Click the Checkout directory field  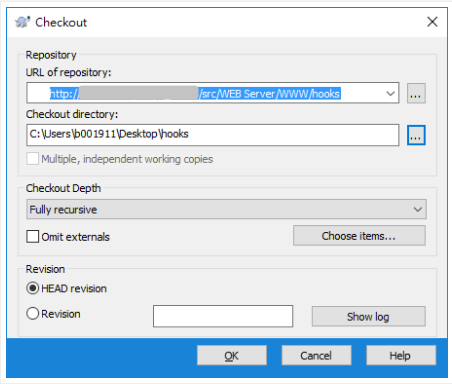pos(213,135)
